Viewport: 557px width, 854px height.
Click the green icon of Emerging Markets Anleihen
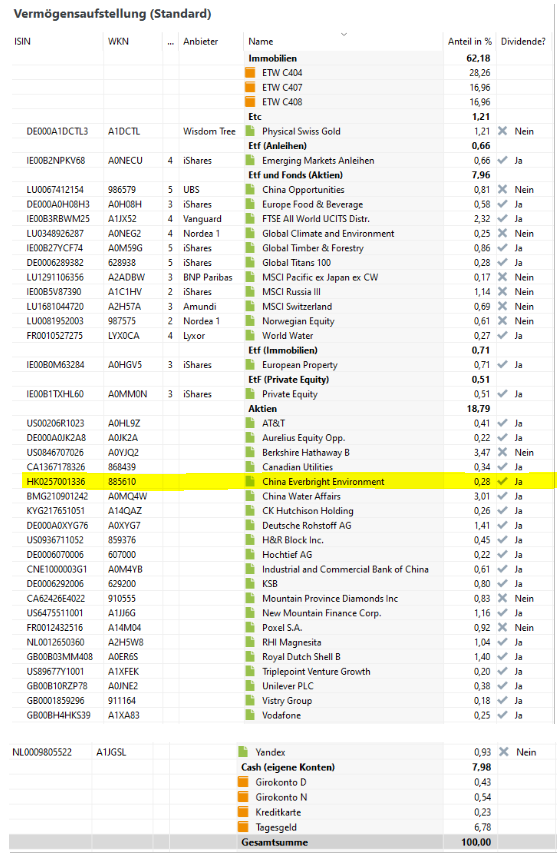point(250,160)
